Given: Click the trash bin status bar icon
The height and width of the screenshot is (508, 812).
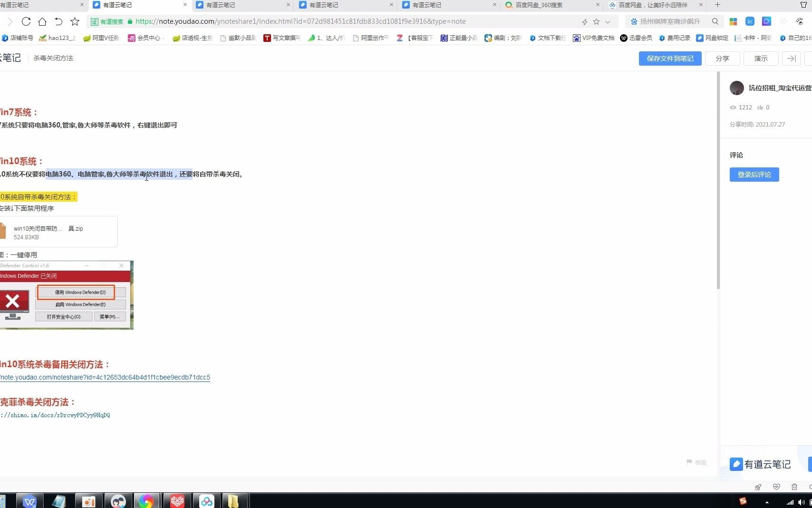Looking at the screenshot, I should click(794, 487).
